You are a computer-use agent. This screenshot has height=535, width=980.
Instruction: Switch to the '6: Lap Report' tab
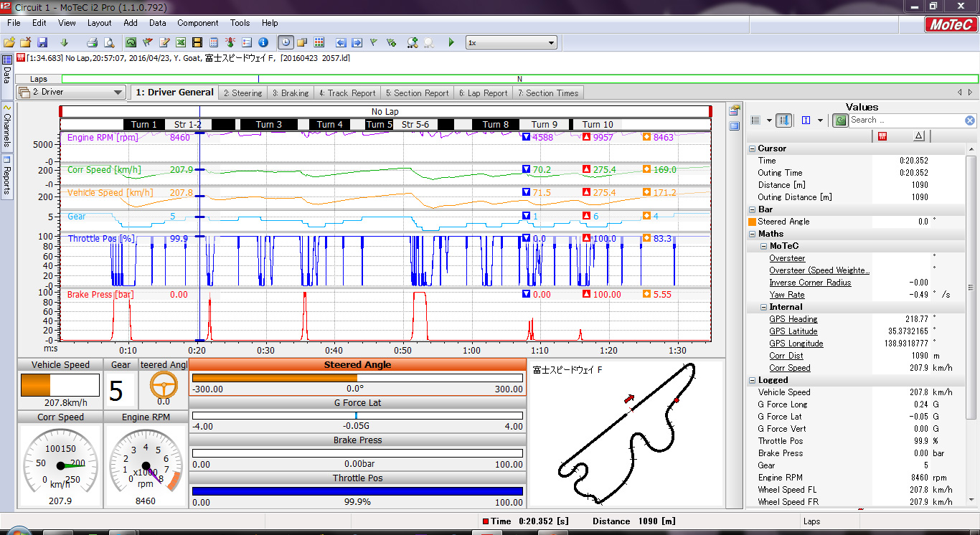pos(483,93)
